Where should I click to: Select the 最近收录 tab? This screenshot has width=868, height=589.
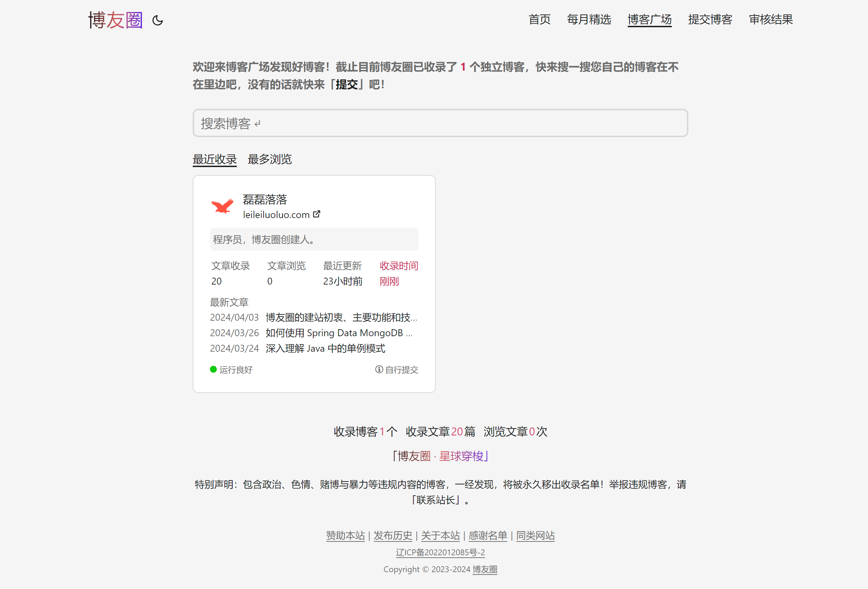pos(215,159)
